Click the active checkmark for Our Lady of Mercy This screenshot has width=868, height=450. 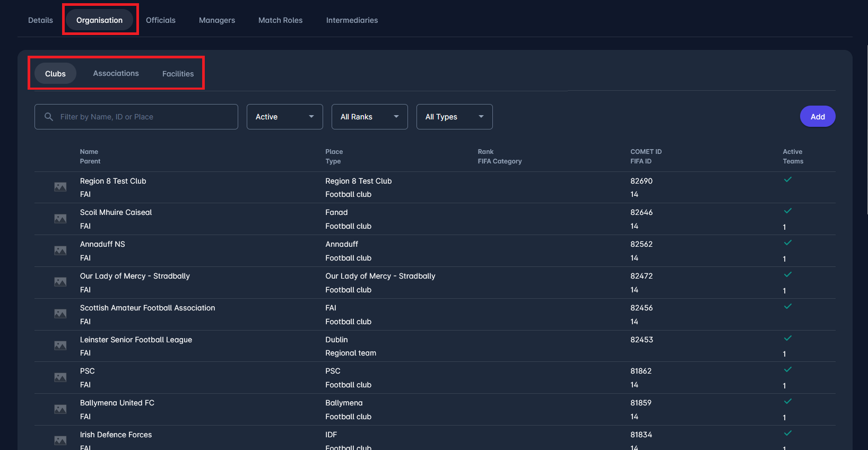click(787, 274)
